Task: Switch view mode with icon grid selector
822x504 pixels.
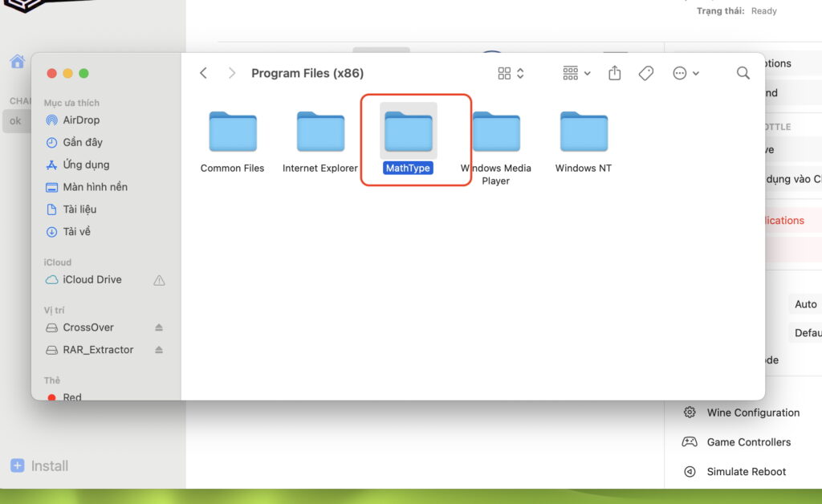Action: click(x=511, y=73)
